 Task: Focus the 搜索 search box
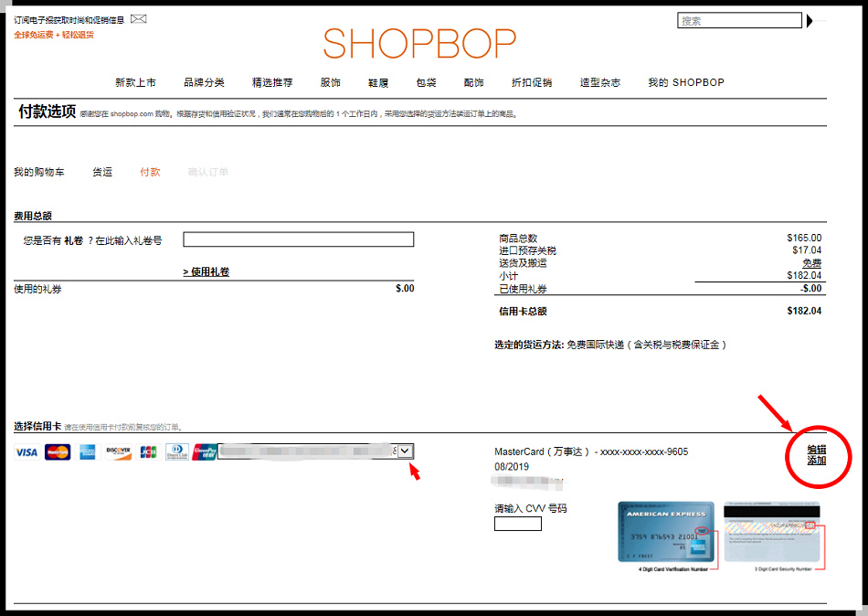(x=739, y=20)
